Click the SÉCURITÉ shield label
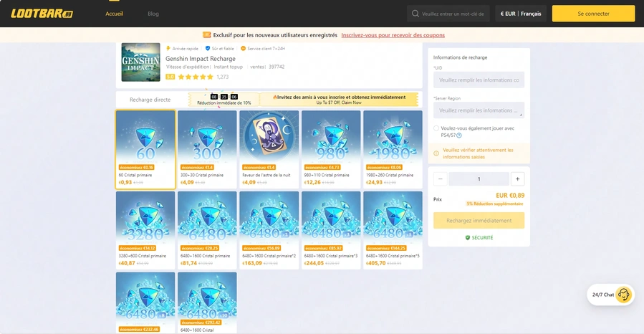 (x=479, y=237)
